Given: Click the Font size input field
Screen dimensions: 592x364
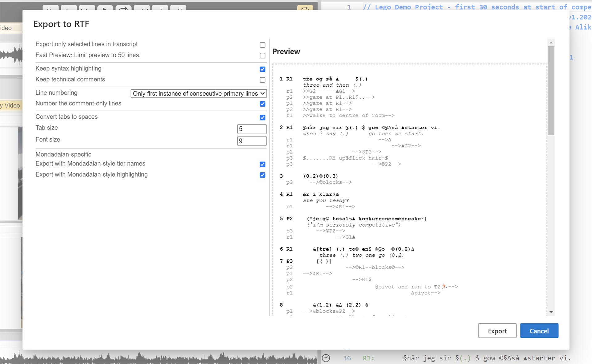Looking at the screenshot, I should [252, 141].
